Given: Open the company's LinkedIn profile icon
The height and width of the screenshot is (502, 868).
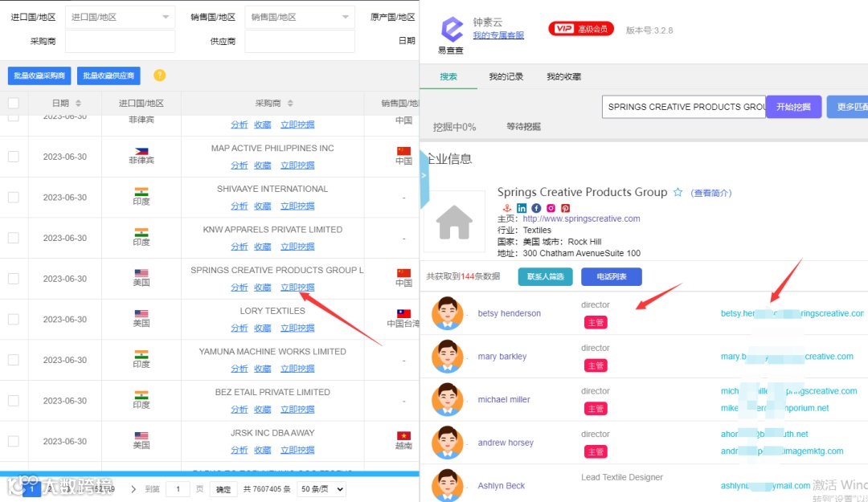Looking at the screenshot, I should click(521, 208).
